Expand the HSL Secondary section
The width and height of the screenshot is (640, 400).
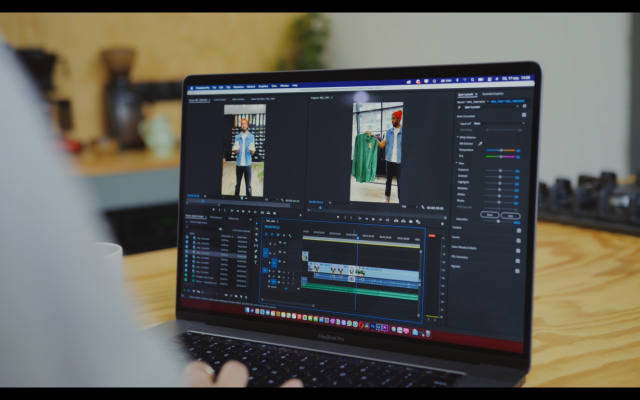click(460, 257)
